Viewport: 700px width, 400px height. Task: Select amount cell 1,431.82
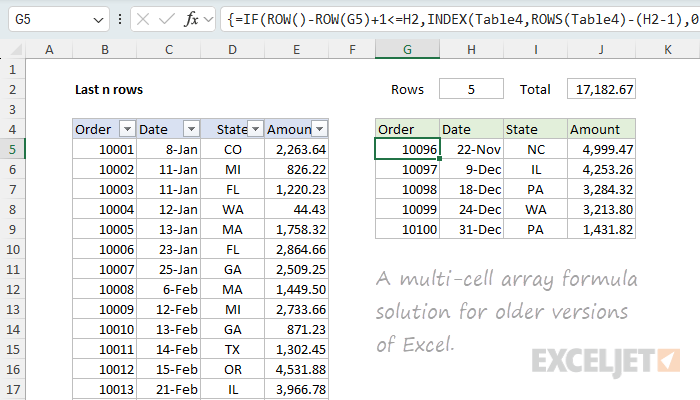coord(601,229)
